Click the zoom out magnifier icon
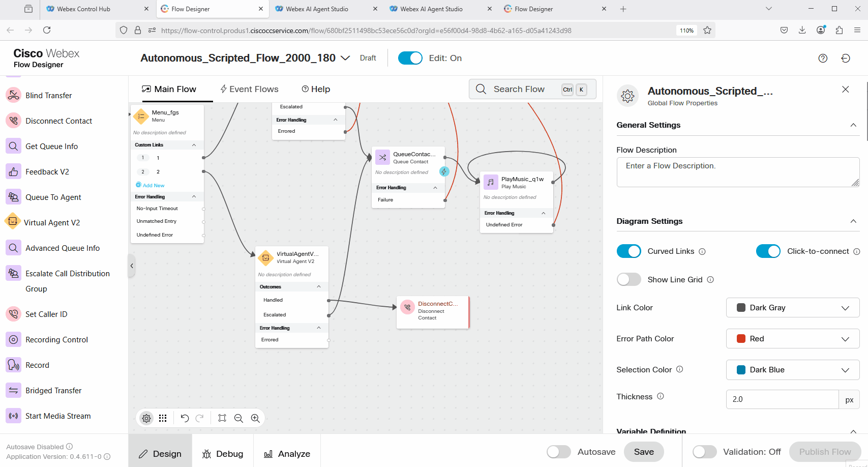This screenshot has width=868, height=467. pos(238,418)
